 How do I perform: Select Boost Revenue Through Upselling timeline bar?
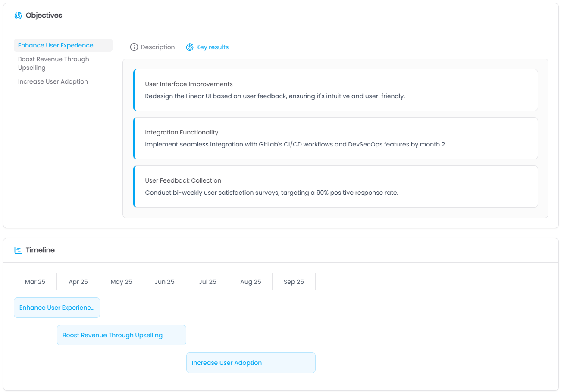tap(122, 335)
